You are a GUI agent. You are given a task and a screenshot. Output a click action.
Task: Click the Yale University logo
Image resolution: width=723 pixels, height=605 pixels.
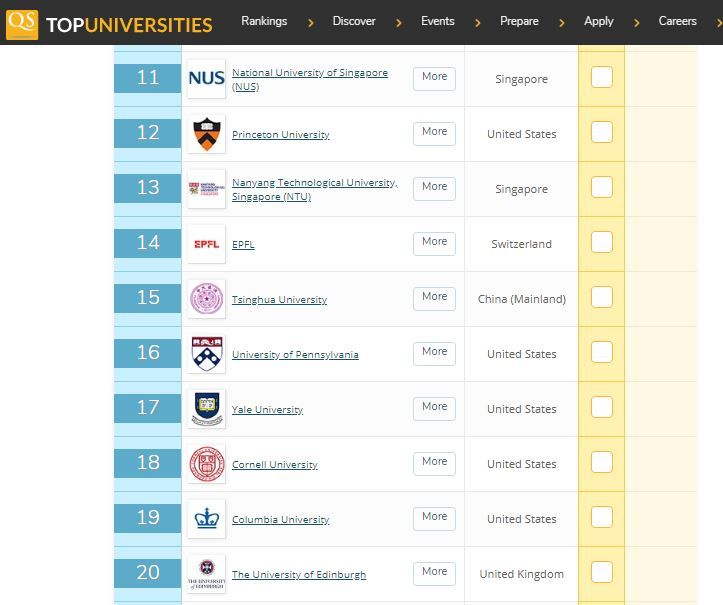[x=206, y=409]
